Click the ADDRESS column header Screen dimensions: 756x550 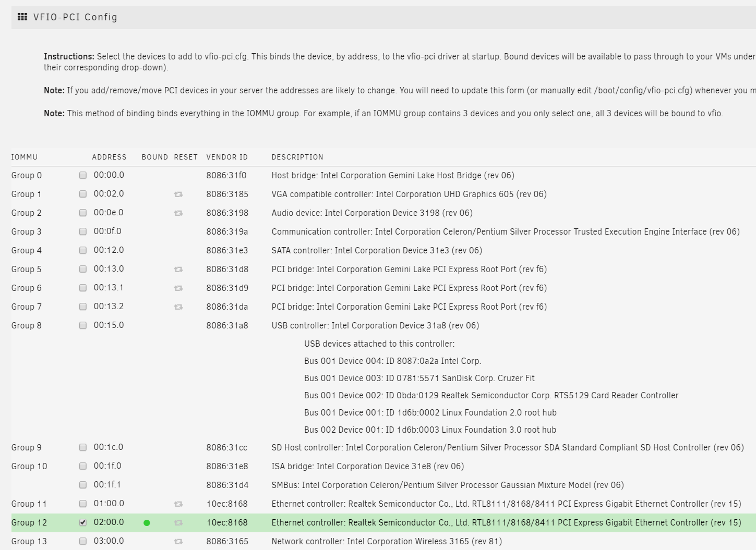point(110,157)
